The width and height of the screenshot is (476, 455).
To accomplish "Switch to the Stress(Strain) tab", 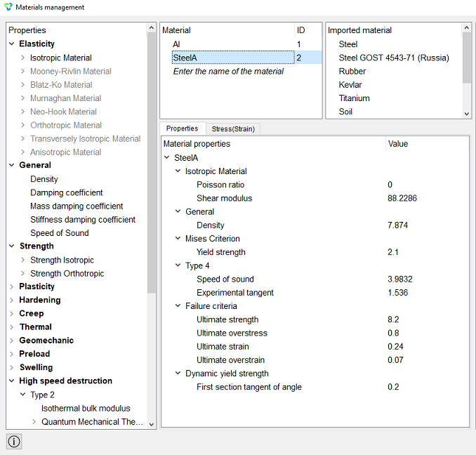I will (x=233, y=128).
